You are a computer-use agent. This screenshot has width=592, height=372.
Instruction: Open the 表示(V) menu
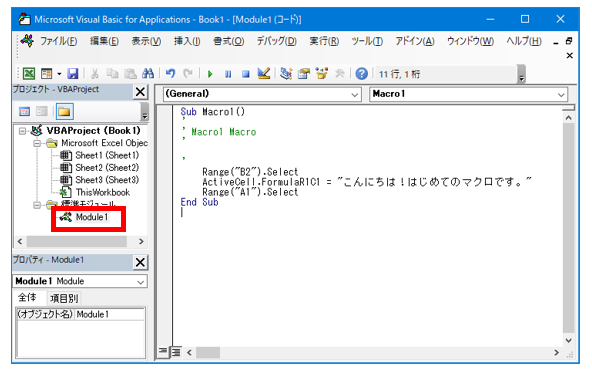point(146,41)
